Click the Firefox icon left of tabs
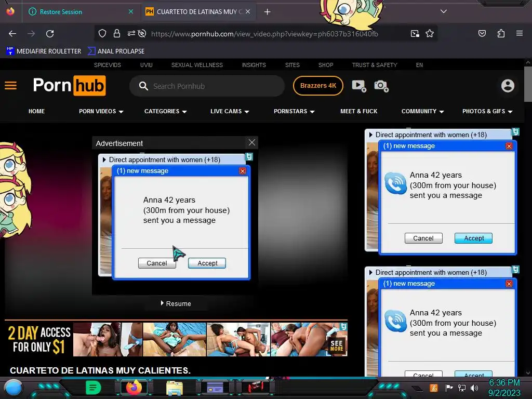This screenshot has width=532, height=399. click(x=10, y=11)
